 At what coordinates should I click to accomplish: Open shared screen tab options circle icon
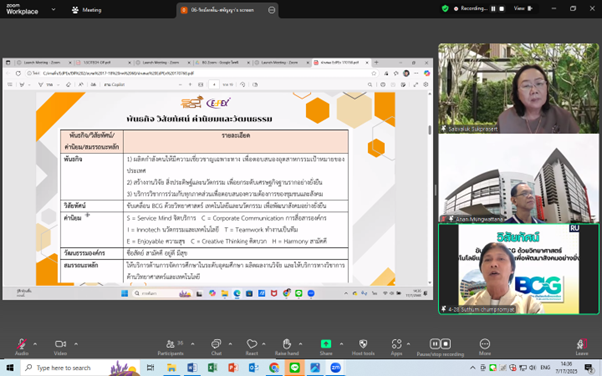pyautogui.click(x=271, y=10)
